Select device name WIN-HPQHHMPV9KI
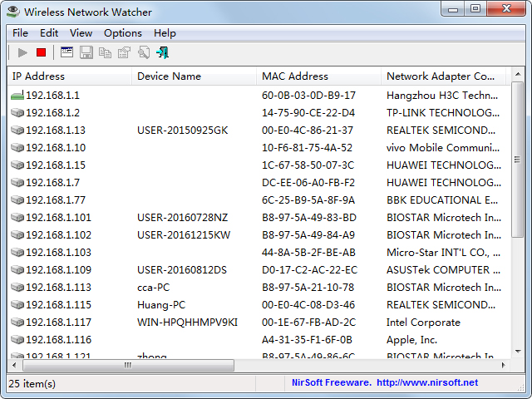This screenshot has width=532, height=399. pyautogui.click(x=187, y=322)
